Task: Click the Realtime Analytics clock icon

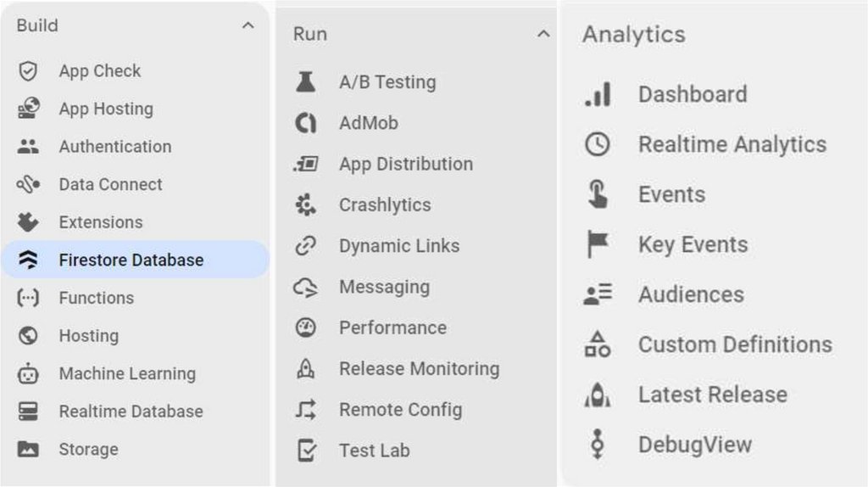Action: (598, 144)
